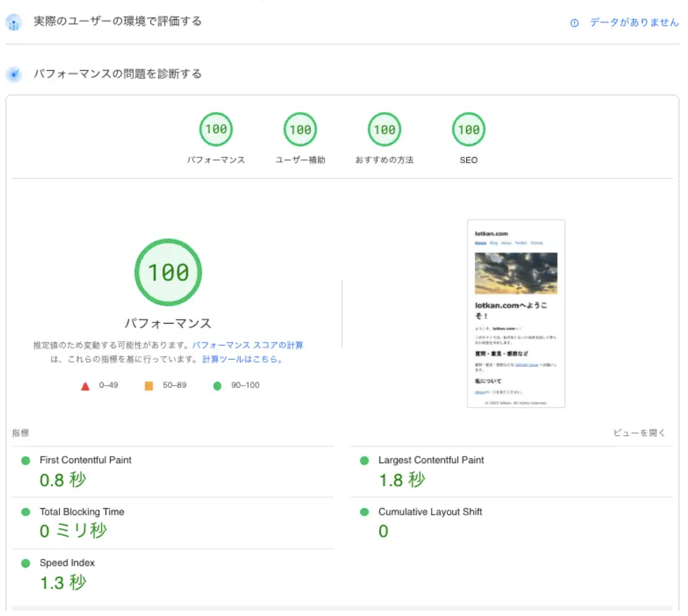
Task: Click the Speed Index label
Action: tap(67, 562)
